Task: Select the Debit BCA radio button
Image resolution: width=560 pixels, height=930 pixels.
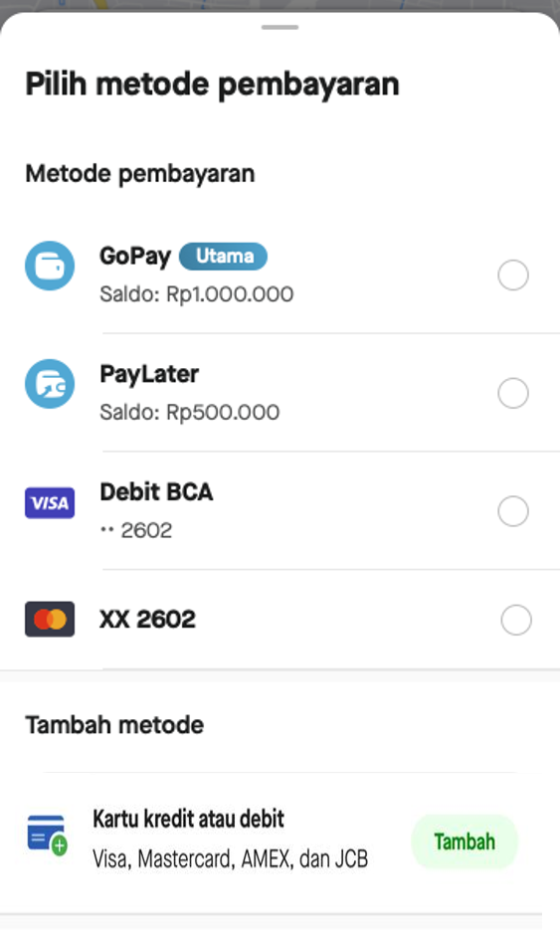Action: pyautogui.click(x=513, y=511)
